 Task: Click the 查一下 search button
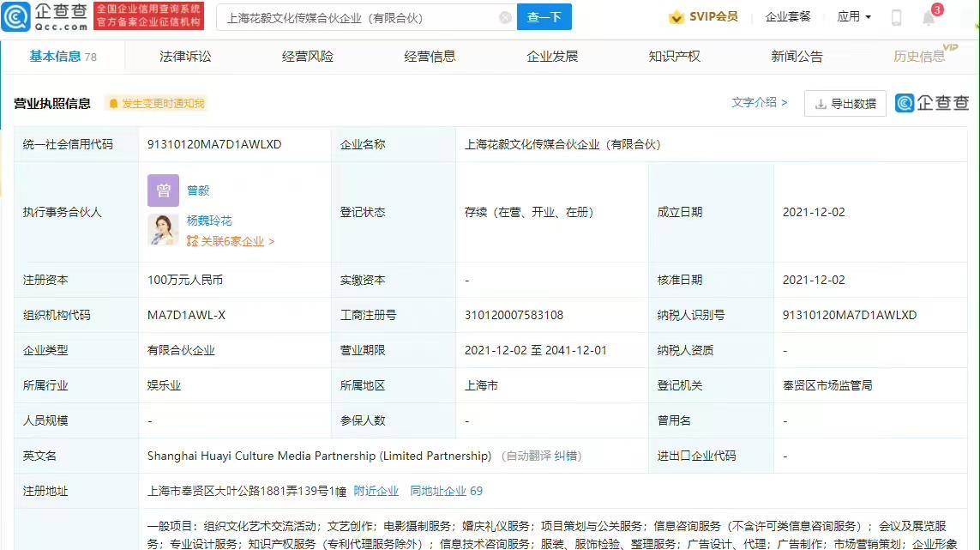click(x=544, y=17)
